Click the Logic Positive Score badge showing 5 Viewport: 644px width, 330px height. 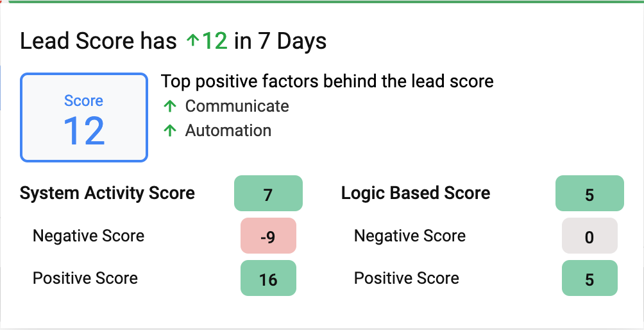click(x=589, y=278)
